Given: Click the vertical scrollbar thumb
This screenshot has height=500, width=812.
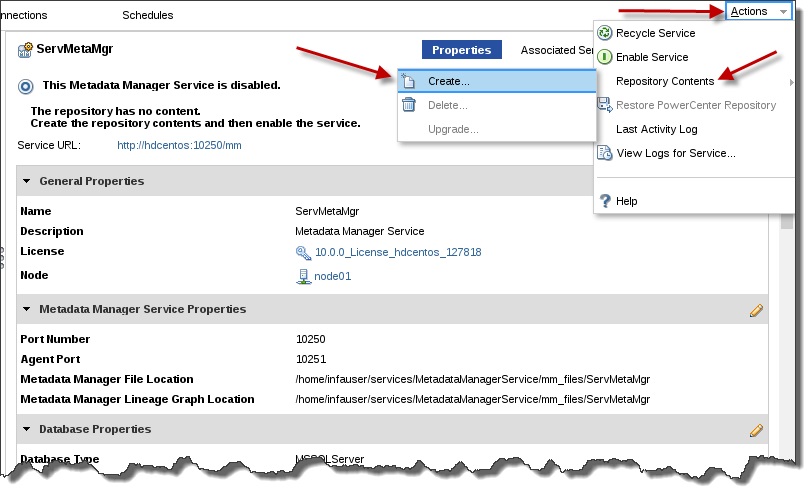Looking at the screenshot, I should [787, 221].
